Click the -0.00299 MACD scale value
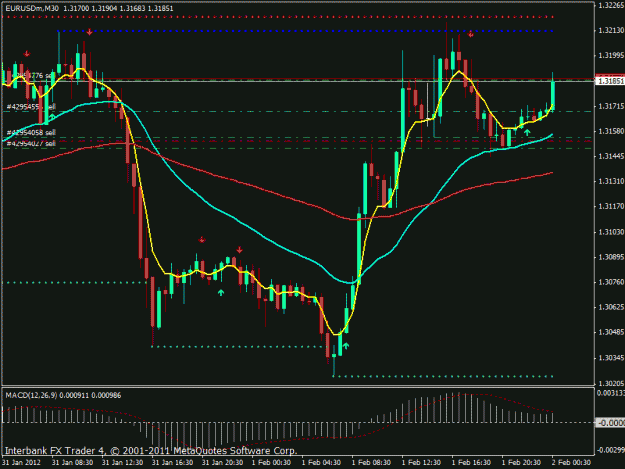Viewport: 625px width, 469px height. [x=611, y=450]
